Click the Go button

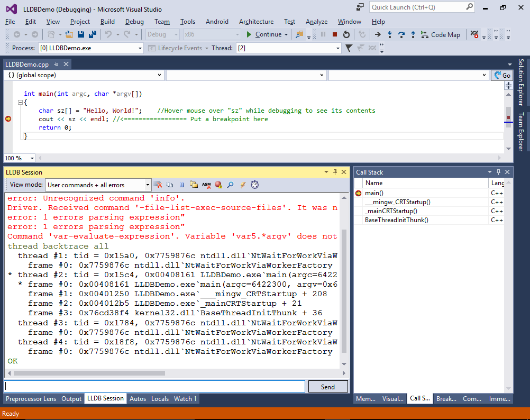click(502, 75)
